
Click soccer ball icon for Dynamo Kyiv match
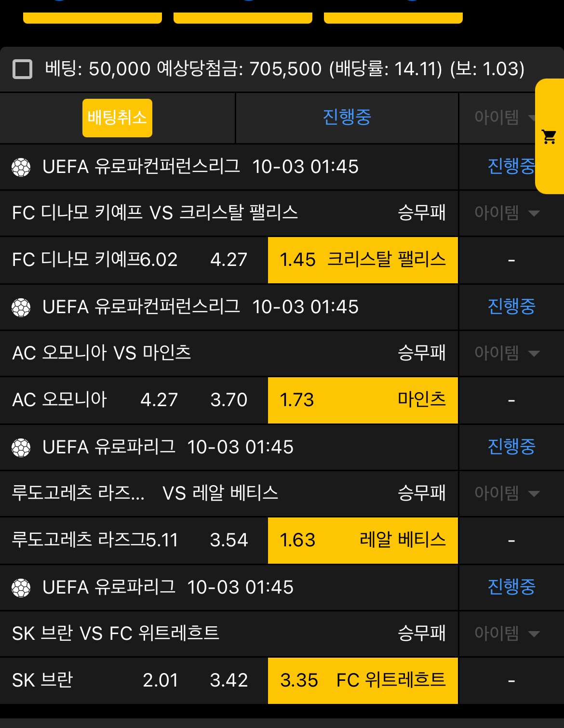click(x=21, y=167)
